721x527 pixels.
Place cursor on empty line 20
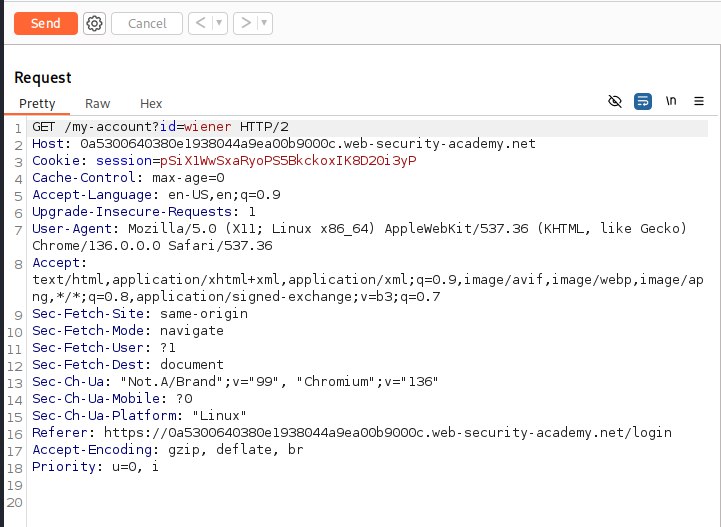point(368,502)
